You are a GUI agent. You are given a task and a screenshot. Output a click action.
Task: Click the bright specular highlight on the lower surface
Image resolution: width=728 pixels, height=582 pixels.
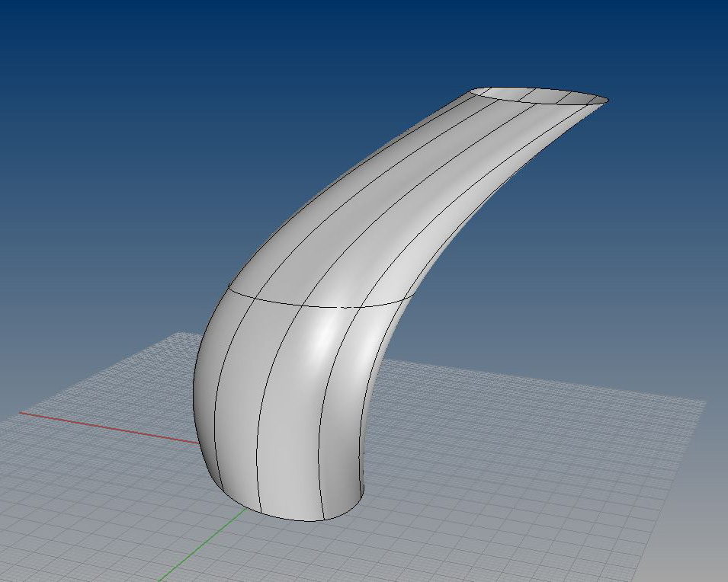click(x=326, y=335)
